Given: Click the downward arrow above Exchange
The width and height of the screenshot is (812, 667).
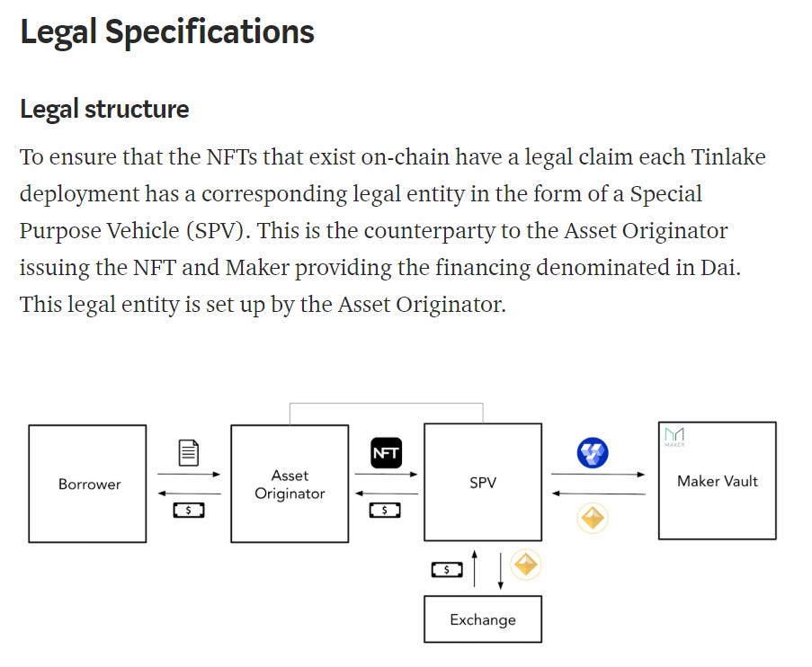Looking at the screenshot, I should (500, 571).
